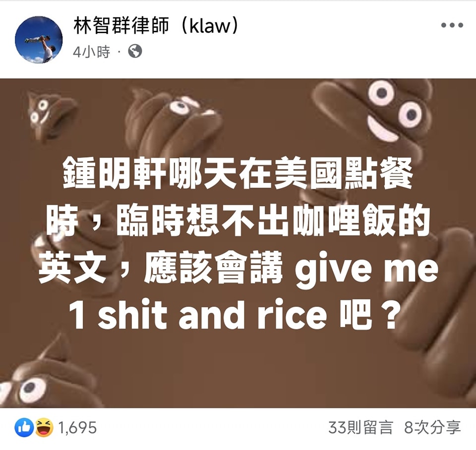Show who reacted via the 1,695 count
The image size is (476, 450).
[x=77, y=428]
